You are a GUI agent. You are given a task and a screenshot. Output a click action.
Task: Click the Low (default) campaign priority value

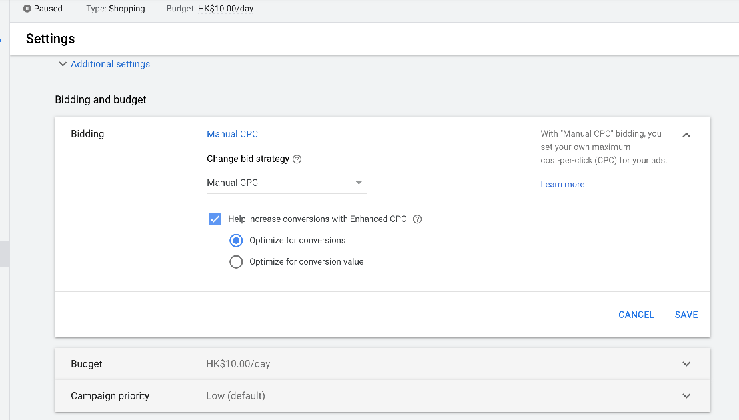coord(235,396)
